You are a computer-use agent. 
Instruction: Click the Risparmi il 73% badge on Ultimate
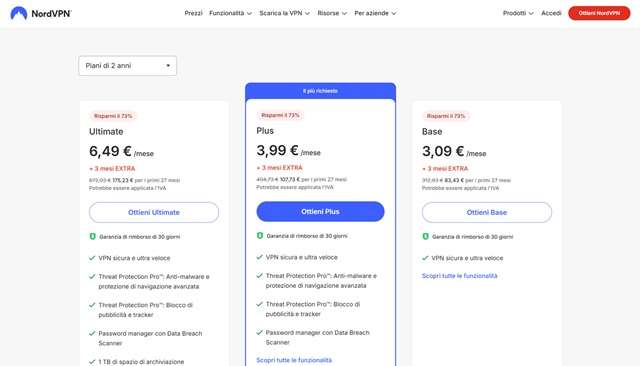[x=113, y=116]
